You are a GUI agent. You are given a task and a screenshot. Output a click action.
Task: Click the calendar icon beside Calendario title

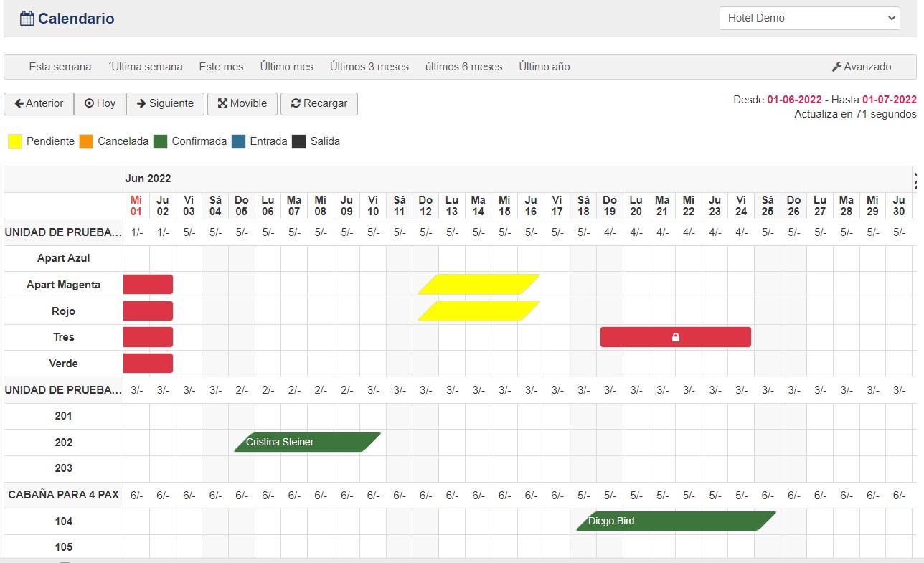pyautogui.click(x=27, y=19)
